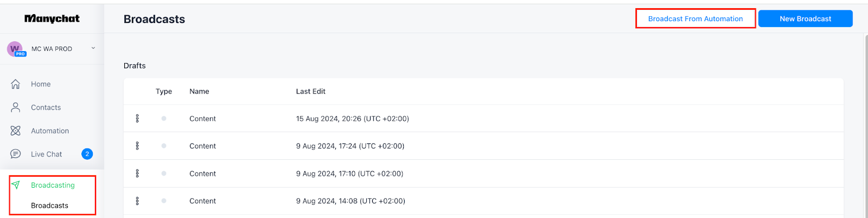Viewport: 868px width, 218px height.
Task: Open options menu for 9 Aug 14:08 draft
Action: [x=137, y=201]
